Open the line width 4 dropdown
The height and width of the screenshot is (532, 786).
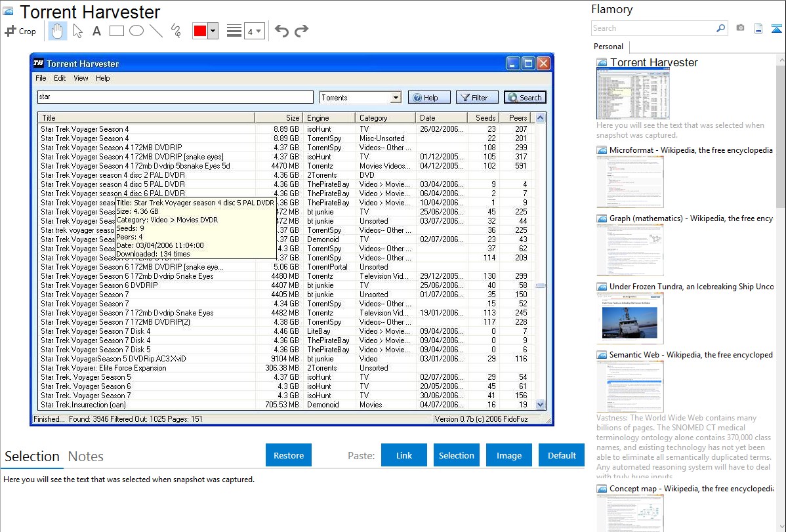coord(255,31)
